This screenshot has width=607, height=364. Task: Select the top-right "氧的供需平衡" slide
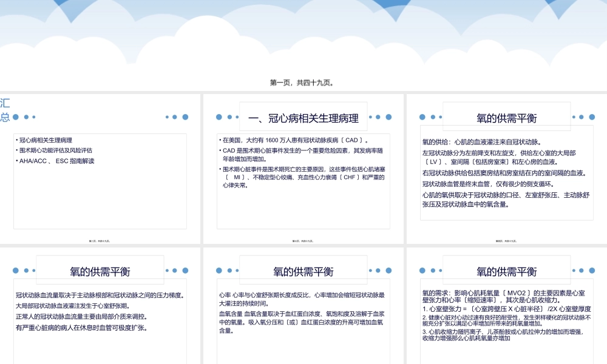click(x=506, y=167)
